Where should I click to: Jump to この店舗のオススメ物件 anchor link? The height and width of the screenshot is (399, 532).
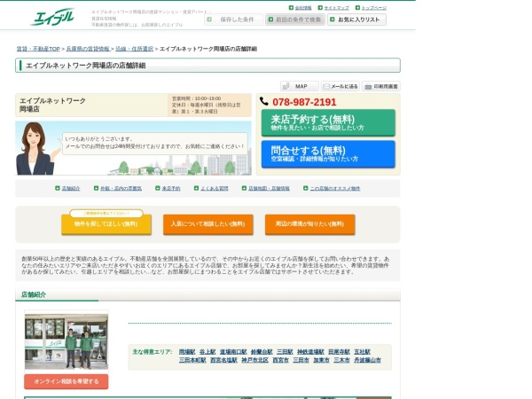[x=335, y=188]
